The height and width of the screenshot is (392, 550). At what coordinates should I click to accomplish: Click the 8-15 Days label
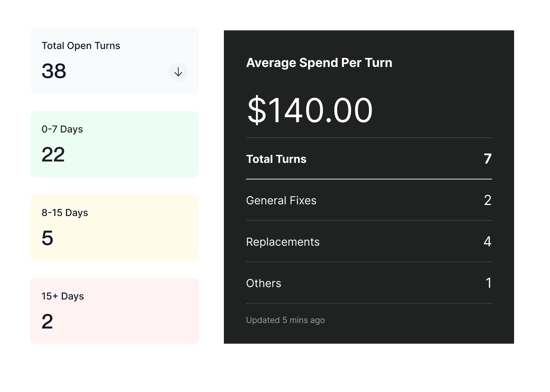pos(65,213)
